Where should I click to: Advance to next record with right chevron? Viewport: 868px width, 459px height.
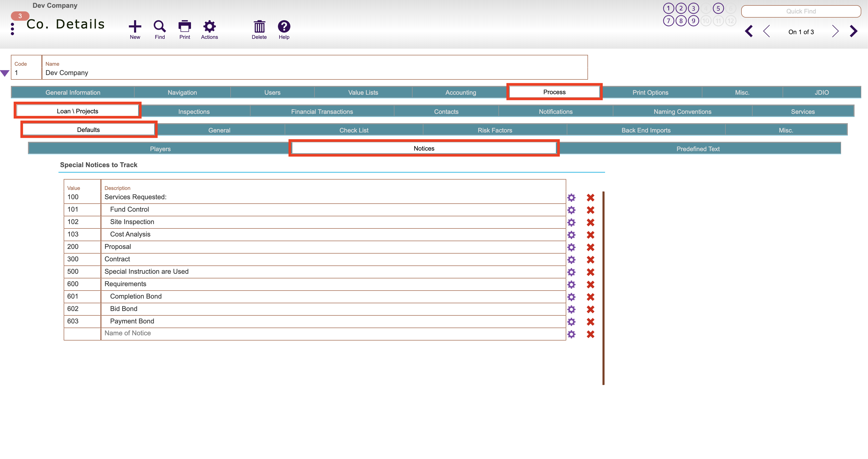835,31
